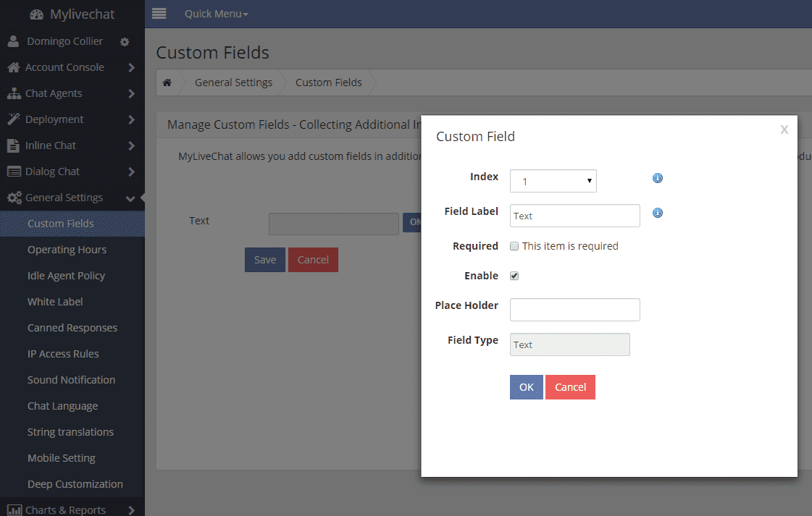The height and width of the screenshot is (516, 812).
Task: Select the Deployment wrench icon
Action: (14, 119)
